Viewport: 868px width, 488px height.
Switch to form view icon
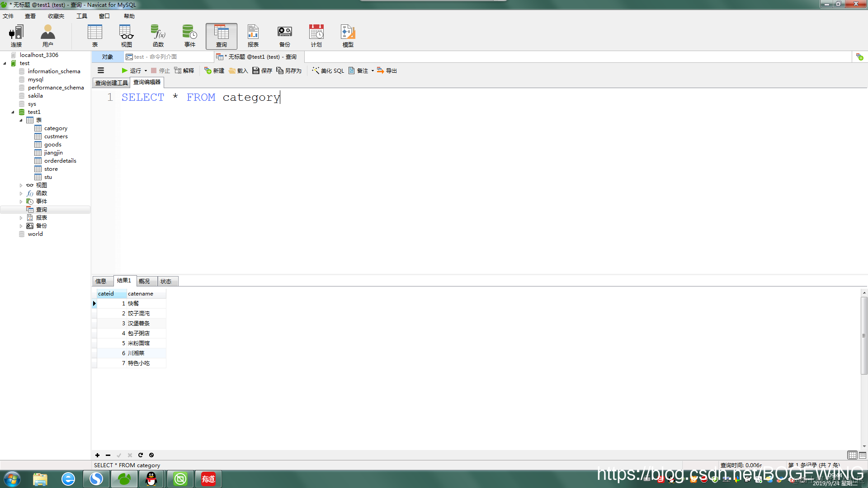(x=863, y=455)
